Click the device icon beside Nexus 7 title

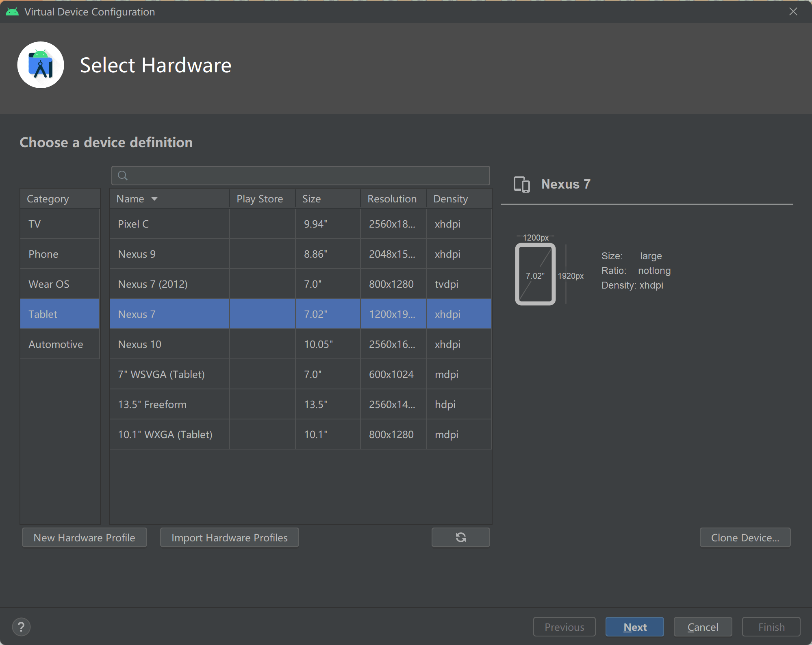point(521,184)
